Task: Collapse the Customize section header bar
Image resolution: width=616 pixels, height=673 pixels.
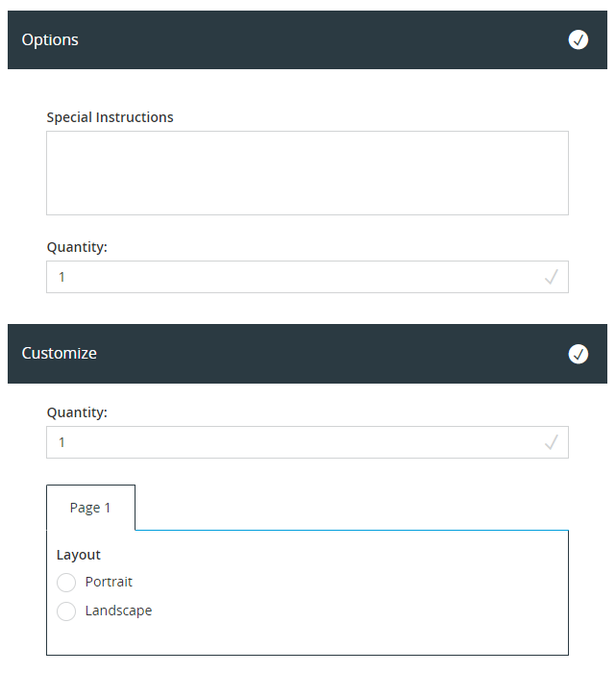Action: point(308,354)
